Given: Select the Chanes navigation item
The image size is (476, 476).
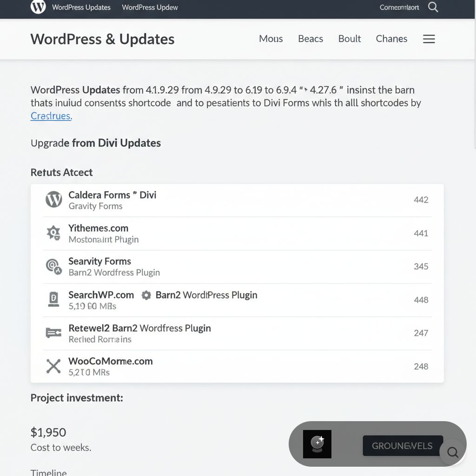Looking at the screenshot, I should [391, 39].
